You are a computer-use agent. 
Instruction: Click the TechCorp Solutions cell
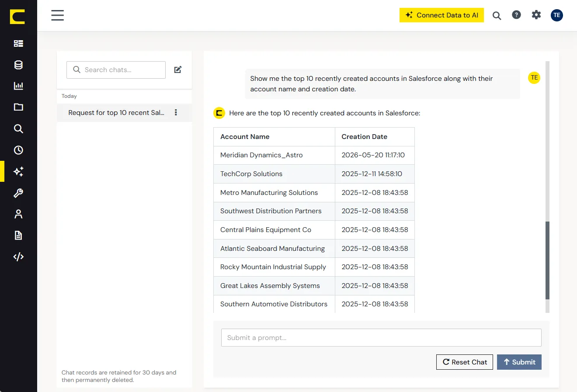(274, 174)
